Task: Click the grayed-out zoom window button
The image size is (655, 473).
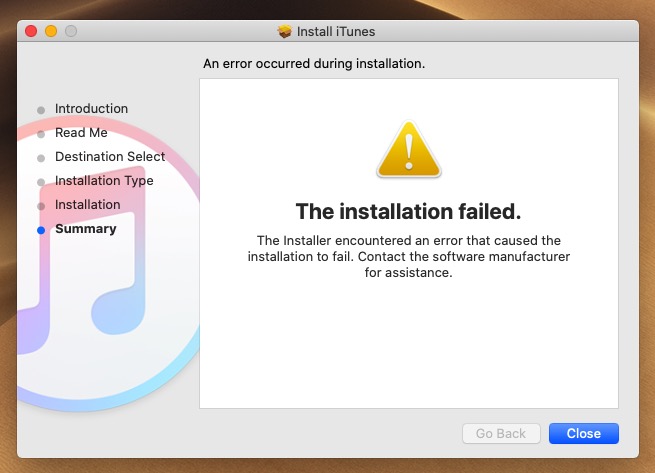Action: pyautogui.click(x=71, y=31)
